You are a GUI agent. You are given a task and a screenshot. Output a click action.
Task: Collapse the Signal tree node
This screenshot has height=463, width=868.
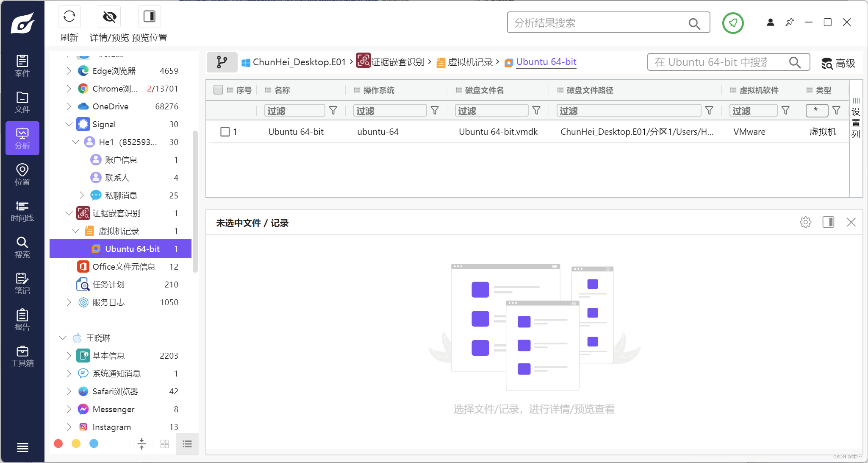click(x=69, y=124)
